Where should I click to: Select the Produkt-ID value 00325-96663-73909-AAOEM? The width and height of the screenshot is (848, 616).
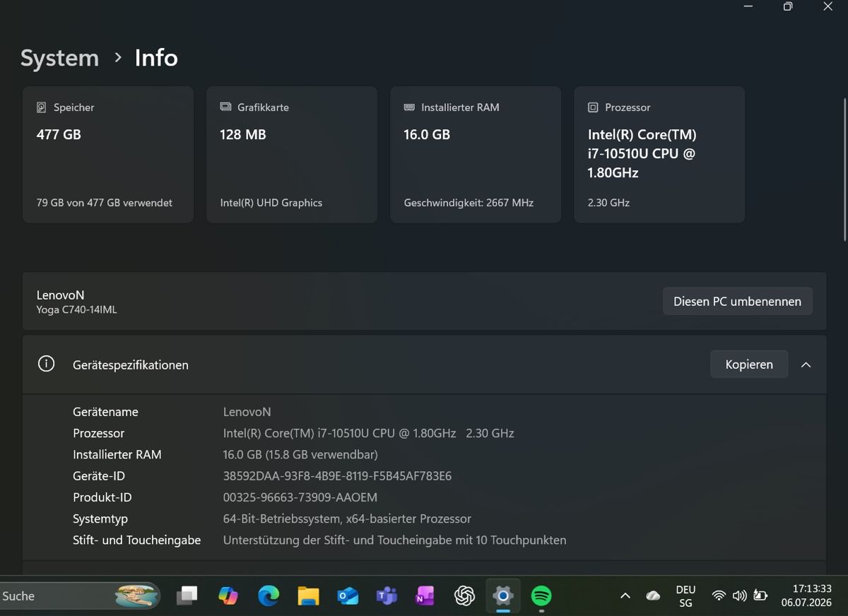click(x=300, y=497)
